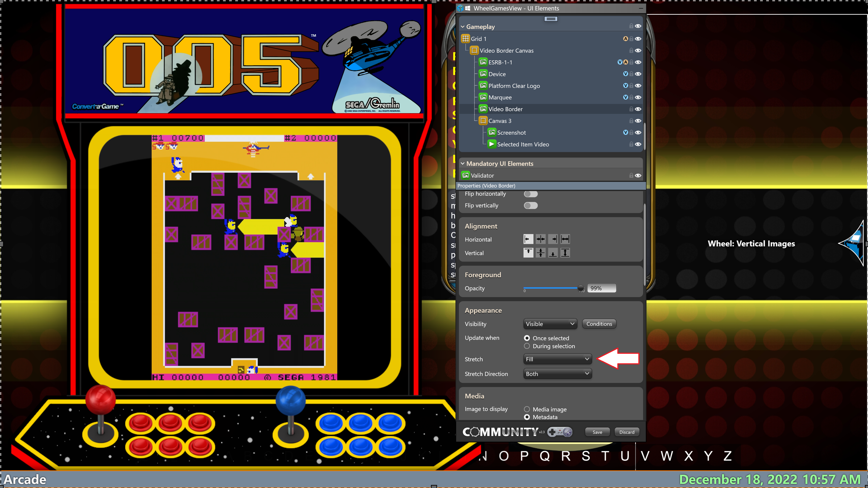The width and height of the screenshot is (868, 488).
Task: Align horizontally to the left
Action: 528,239
